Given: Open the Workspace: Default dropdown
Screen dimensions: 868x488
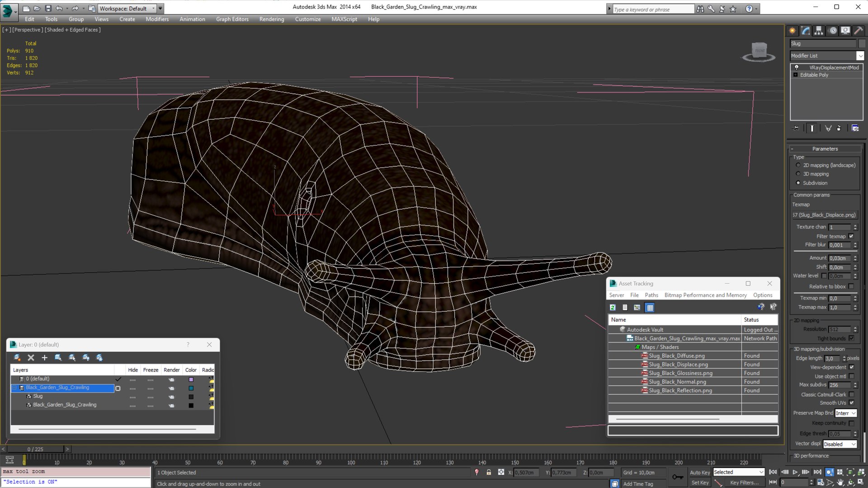Looking at the screenshot, I should coord(127,9).
